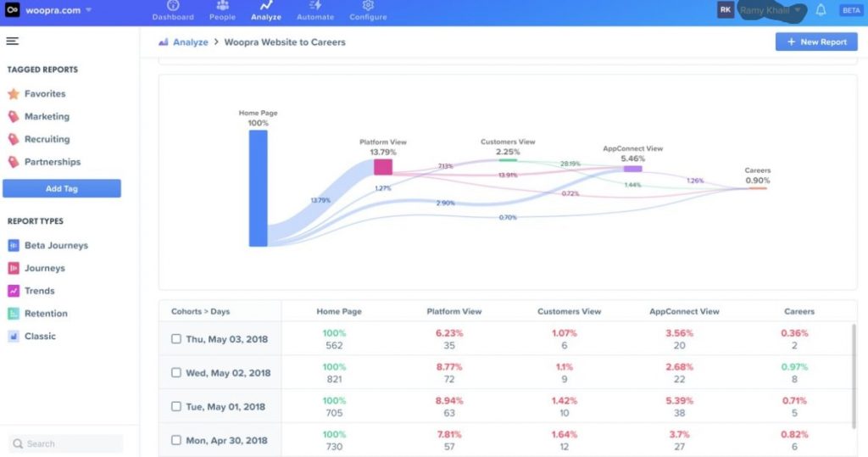
Task: Click the Cohorts > Days header
Action: pos(200,311)
